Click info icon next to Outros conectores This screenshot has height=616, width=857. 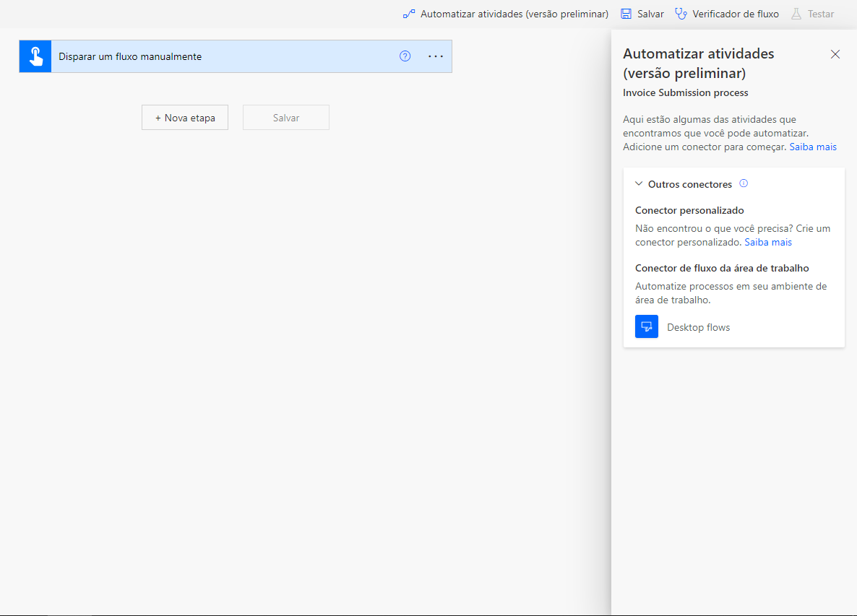[x=744, y=183]
